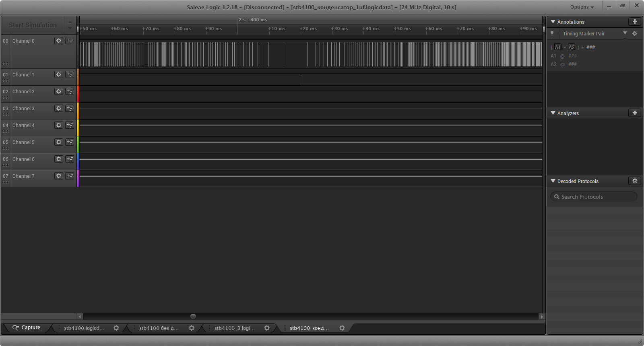Open settings gear on stb4100_конд... tab
644x346 pixels.
342,328
